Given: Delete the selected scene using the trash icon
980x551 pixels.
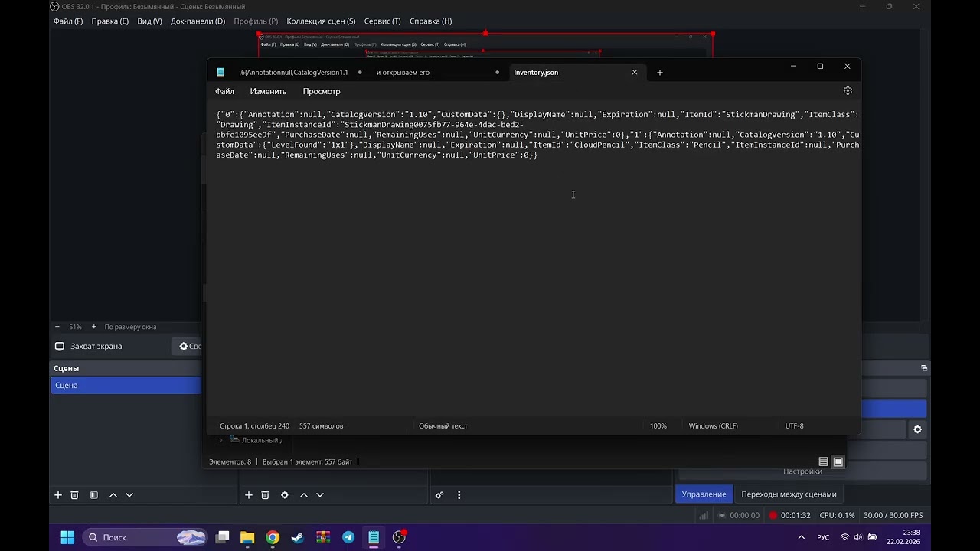Looking at the screenshot, I should coord(74,495).
